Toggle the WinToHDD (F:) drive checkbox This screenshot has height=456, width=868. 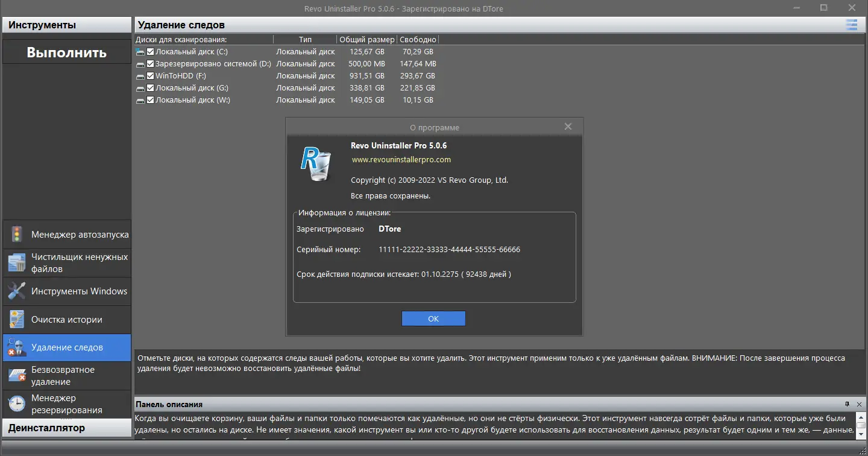[x=150, y=75]
